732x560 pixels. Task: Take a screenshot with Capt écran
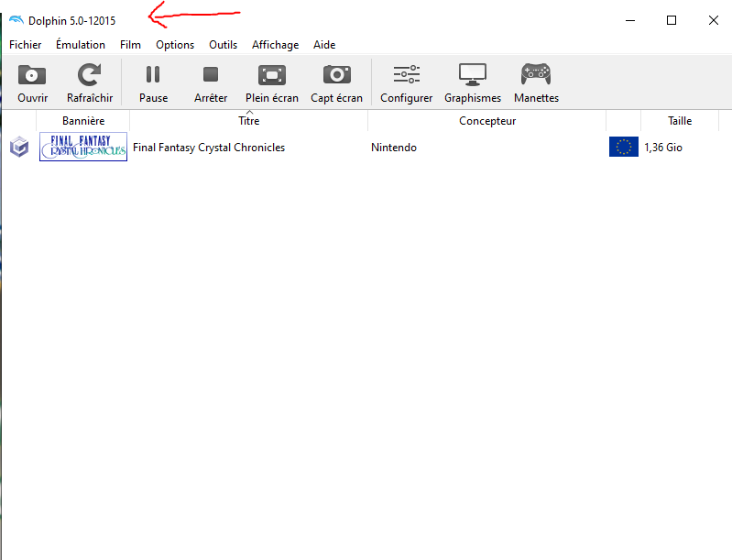[336, 83]
